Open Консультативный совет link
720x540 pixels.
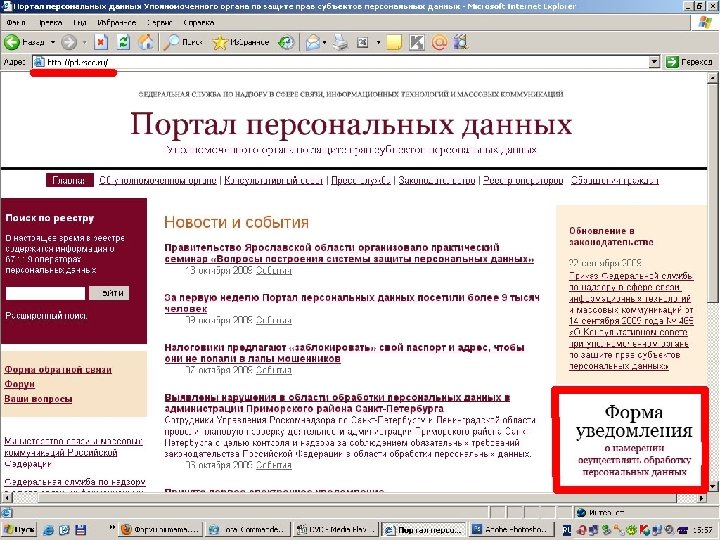(x=274, y=180)
